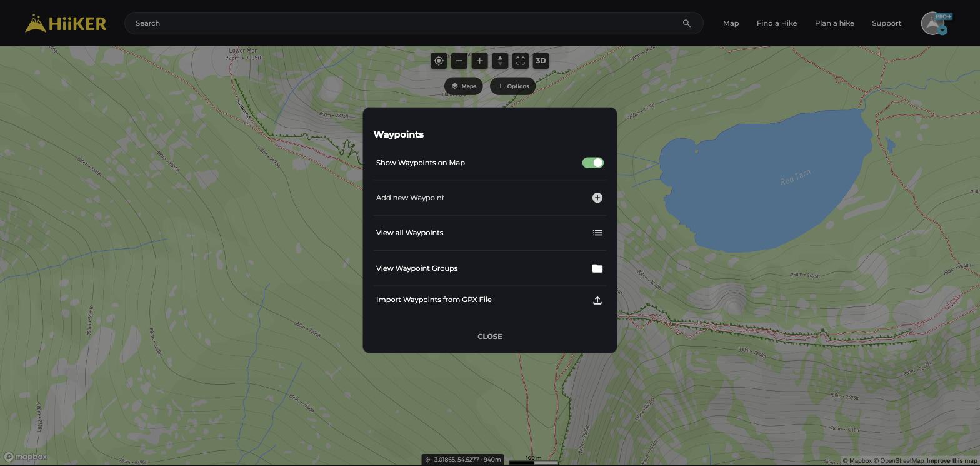Image resolution: width=980 pixels, height=466 pixels.
Task: Click the coordinates readout at bottom
Action: [462, 460]
